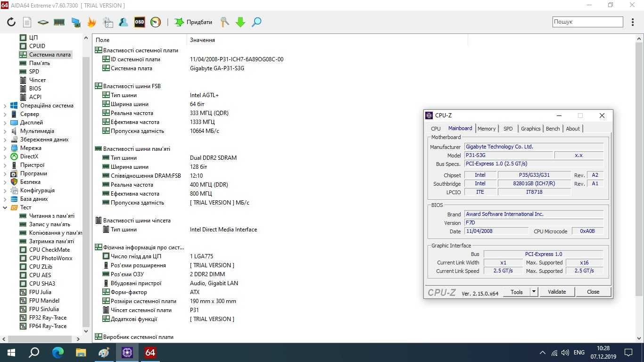
Task: Open SPD in the sidebar tree
Action: pos(34,71)
